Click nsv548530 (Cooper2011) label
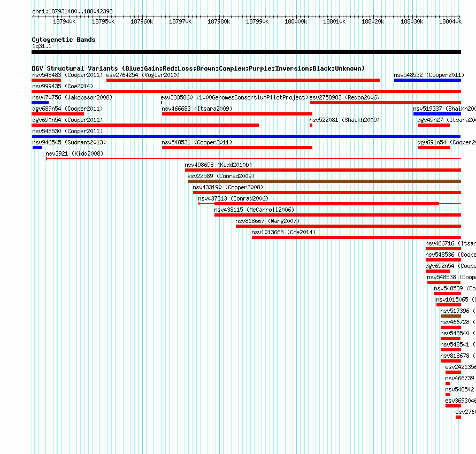Screen dimensions: 476x454 (67, 131)
